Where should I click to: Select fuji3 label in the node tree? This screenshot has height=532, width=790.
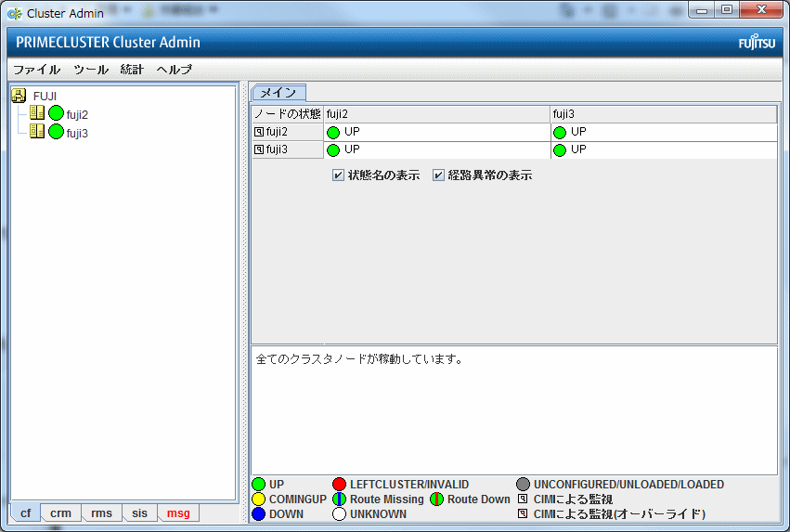pyautogui.click(x=77, y=134)
